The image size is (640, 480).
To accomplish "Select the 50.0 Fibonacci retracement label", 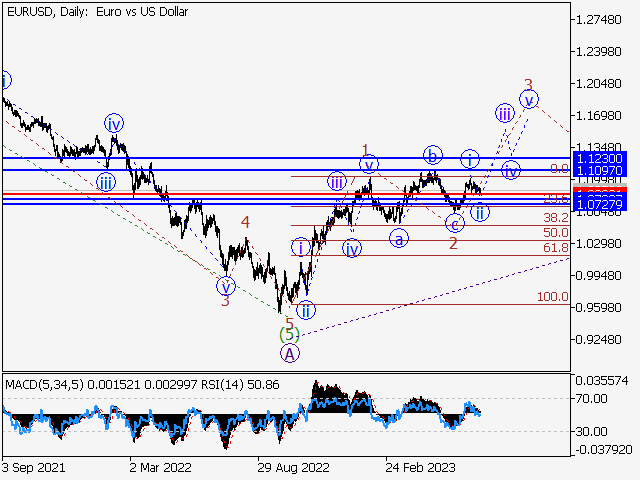I will coord(556,233).
